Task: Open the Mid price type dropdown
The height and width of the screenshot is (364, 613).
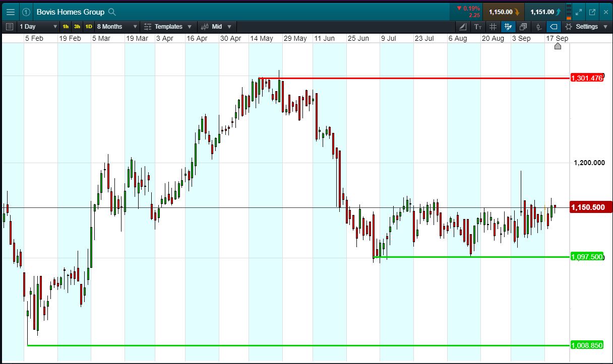Action: (217, 27)
